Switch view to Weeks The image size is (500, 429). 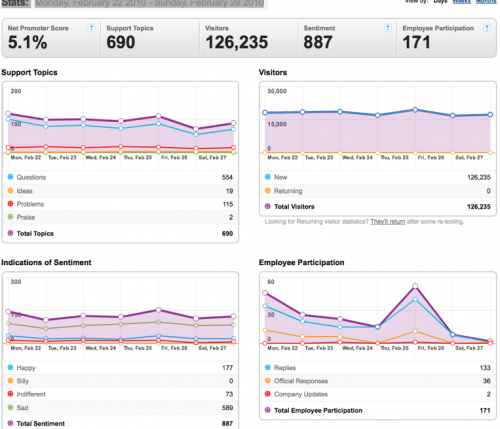pyautogui.click(x=461, y=2)
